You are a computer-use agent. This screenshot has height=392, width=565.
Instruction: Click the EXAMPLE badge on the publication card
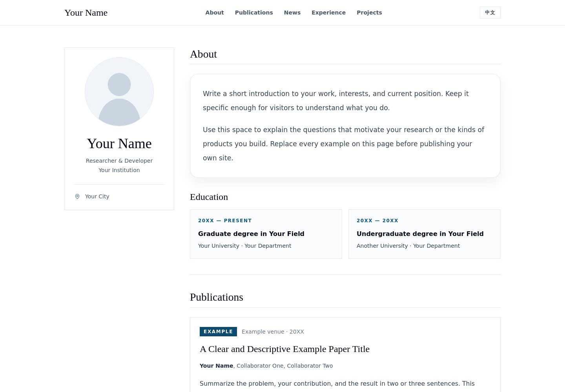click(218, 332)
